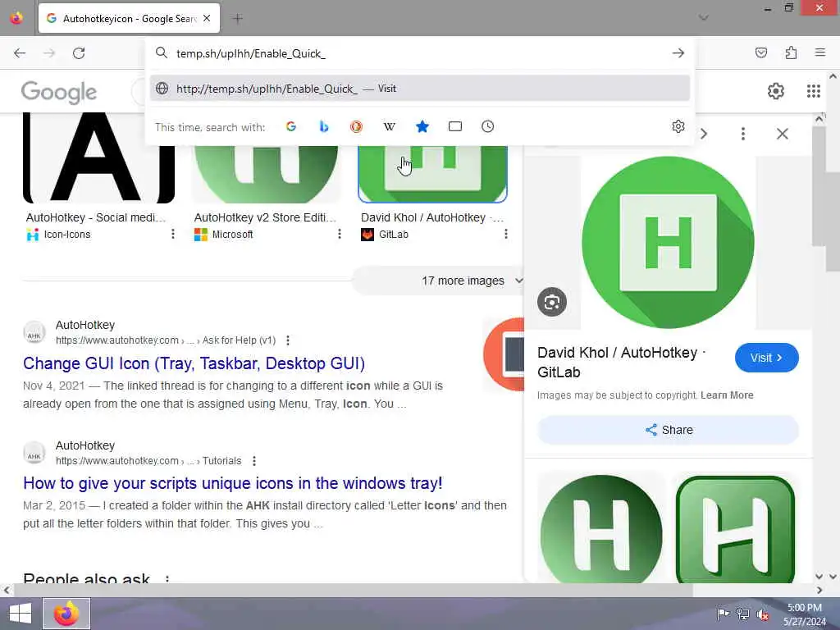Click horizontal scrollbar left arrow
The height and width of the screenshot is (630, 840).
pyautogui.click(x=6, y=590)
